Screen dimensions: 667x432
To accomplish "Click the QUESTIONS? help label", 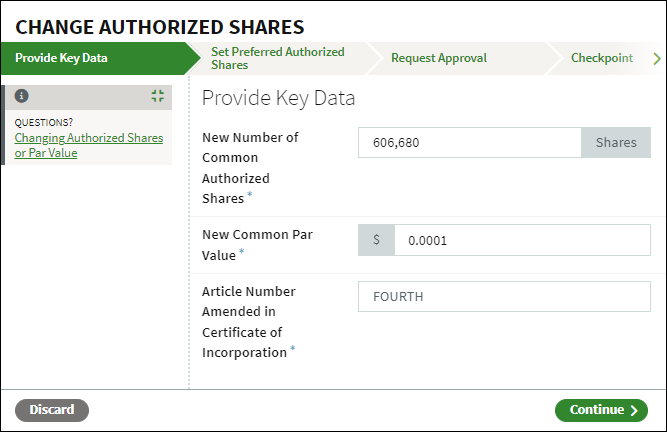I will (x=43, y=122).
